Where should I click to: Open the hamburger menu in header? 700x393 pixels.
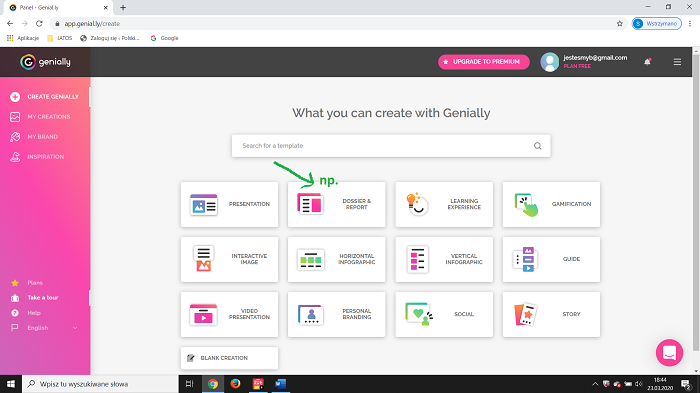coord(677,62)
